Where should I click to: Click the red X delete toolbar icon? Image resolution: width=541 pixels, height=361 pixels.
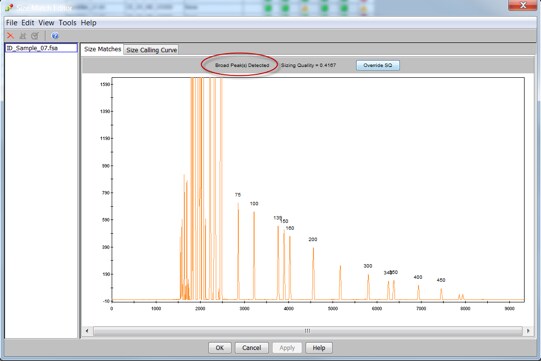point(10,36)
